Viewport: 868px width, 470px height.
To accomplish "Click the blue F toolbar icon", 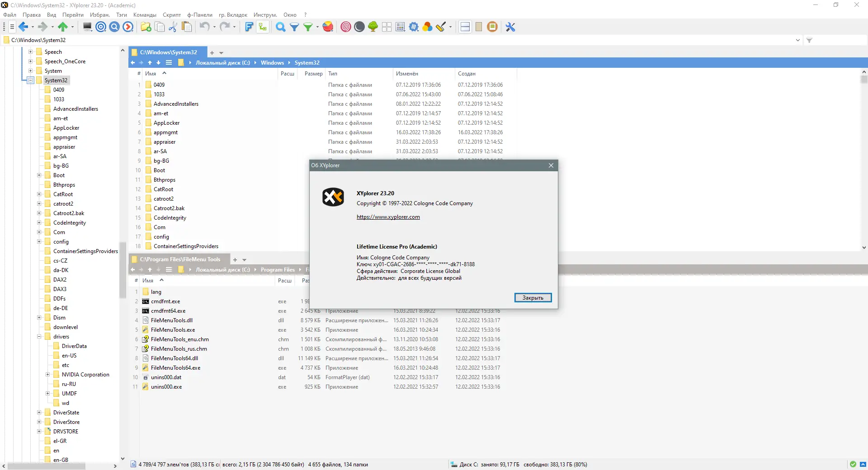I will (249, 27).
